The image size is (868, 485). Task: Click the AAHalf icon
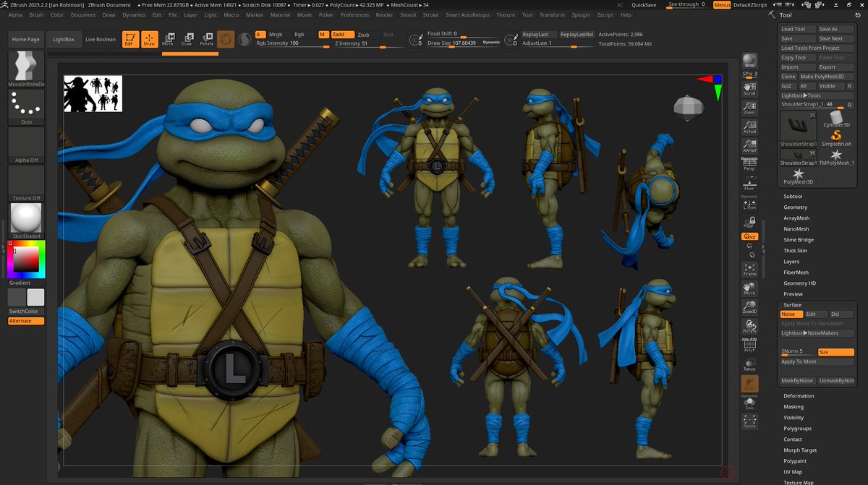(x=749, y=145)
